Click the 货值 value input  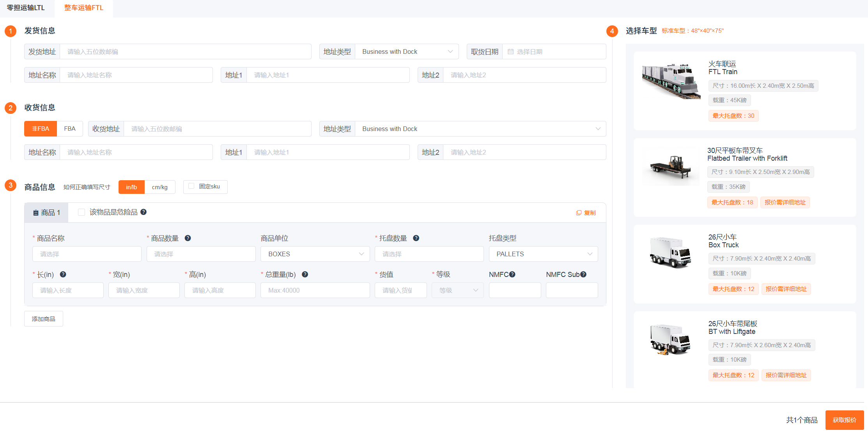pos(401,290)
